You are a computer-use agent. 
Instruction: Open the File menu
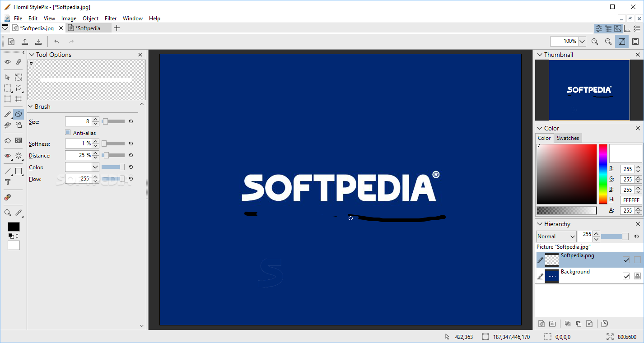pos(18,19)
